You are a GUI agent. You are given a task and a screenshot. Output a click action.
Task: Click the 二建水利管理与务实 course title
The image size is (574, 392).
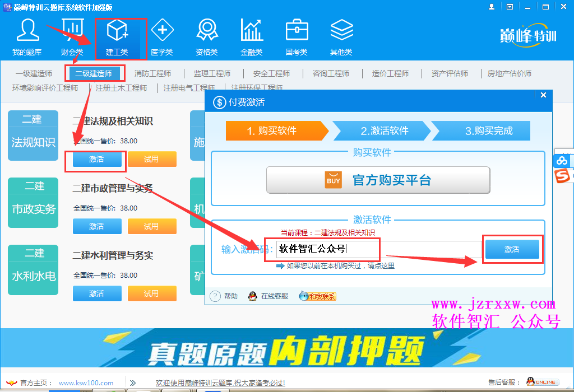point(113,255)
